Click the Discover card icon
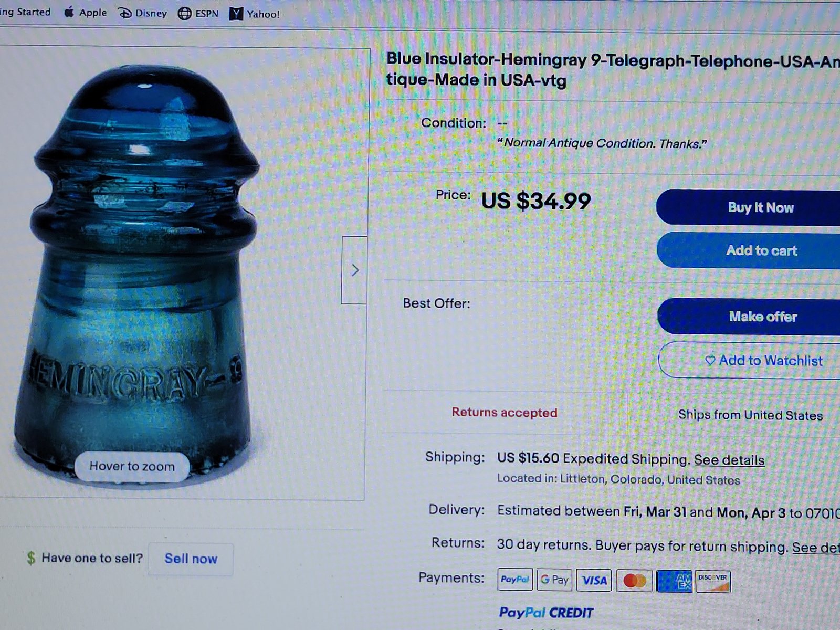The width and height of the screenshot is (840, 630). tap(713, 581)
